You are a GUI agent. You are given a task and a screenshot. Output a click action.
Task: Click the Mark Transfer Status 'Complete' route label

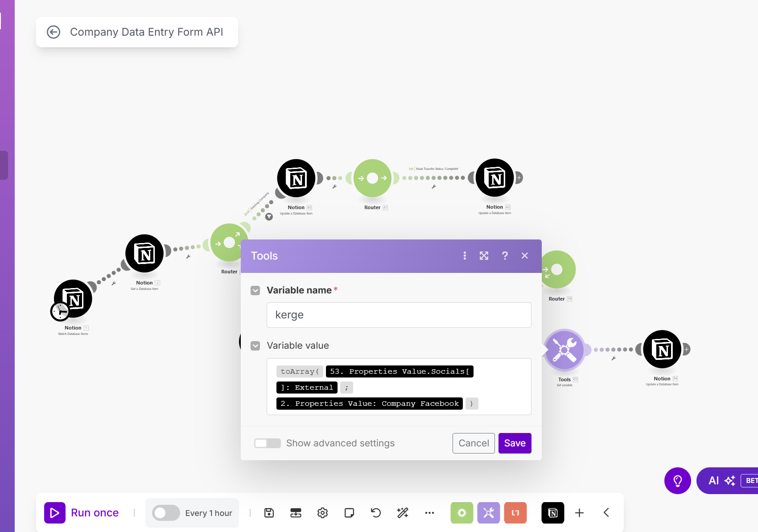click(x=437, y=169)
